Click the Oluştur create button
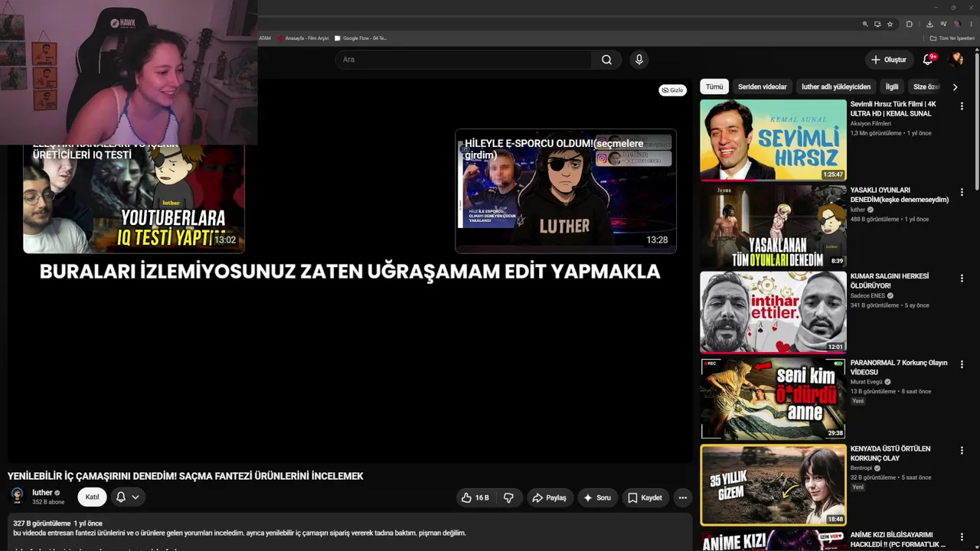This screenshot has height=551, width=980. (888, 60)
